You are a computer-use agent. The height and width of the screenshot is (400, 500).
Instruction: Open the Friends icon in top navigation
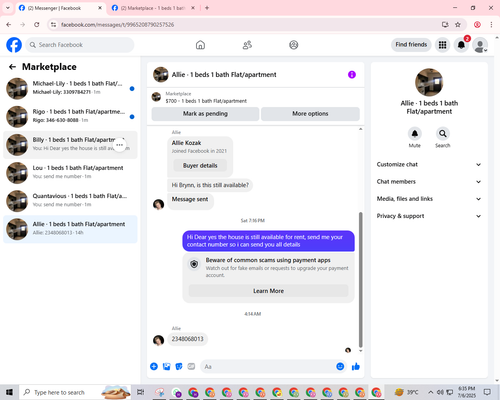(247, 45)
